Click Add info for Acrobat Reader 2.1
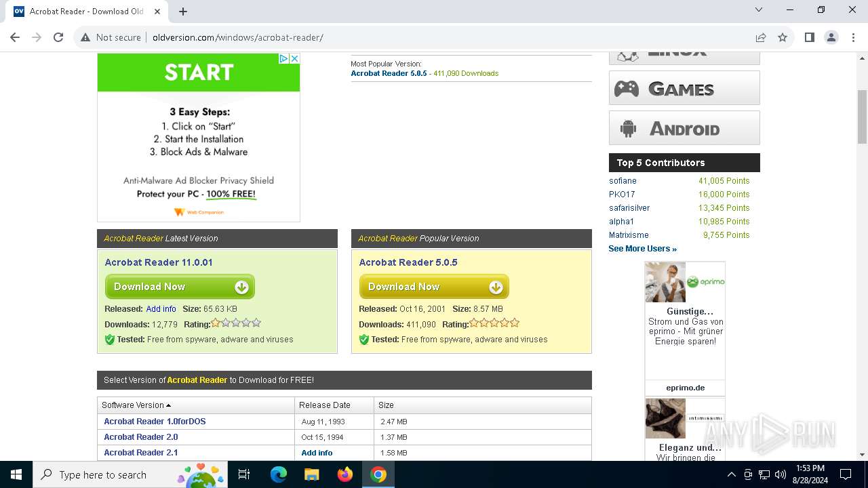The height and width of the screenshot is (488, 868). pos(317,453)
